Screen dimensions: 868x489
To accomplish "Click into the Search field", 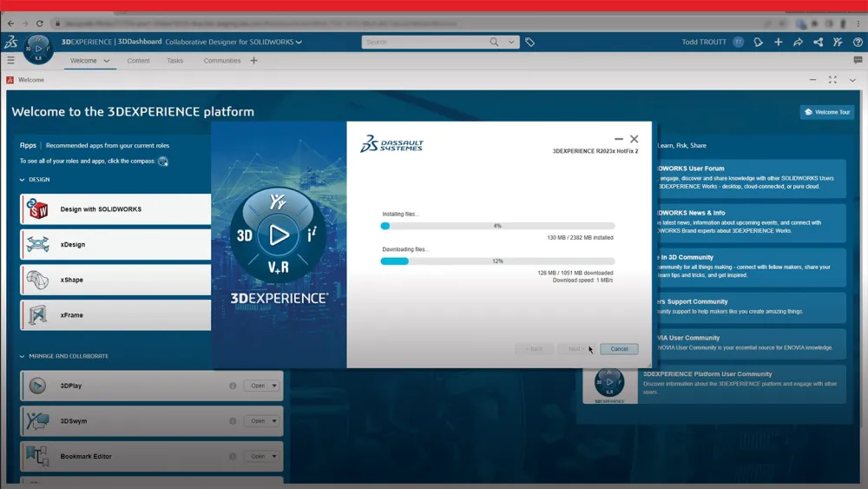I will click(x=426, y=42).
